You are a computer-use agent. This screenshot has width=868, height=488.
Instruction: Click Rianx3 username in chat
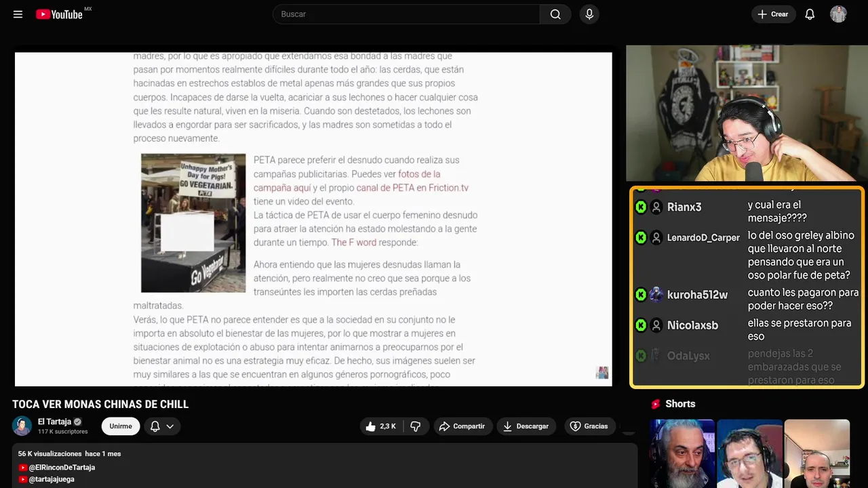[x=684, y=207]
